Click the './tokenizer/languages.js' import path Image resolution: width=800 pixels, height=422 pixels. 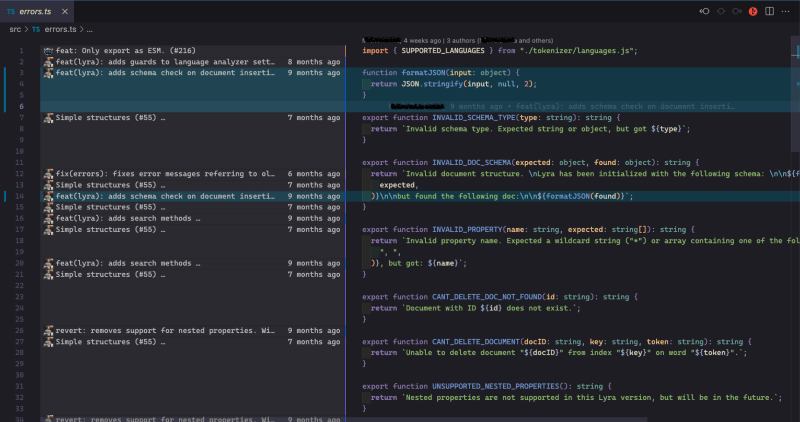pyautogui.click(x=577, y=51)
